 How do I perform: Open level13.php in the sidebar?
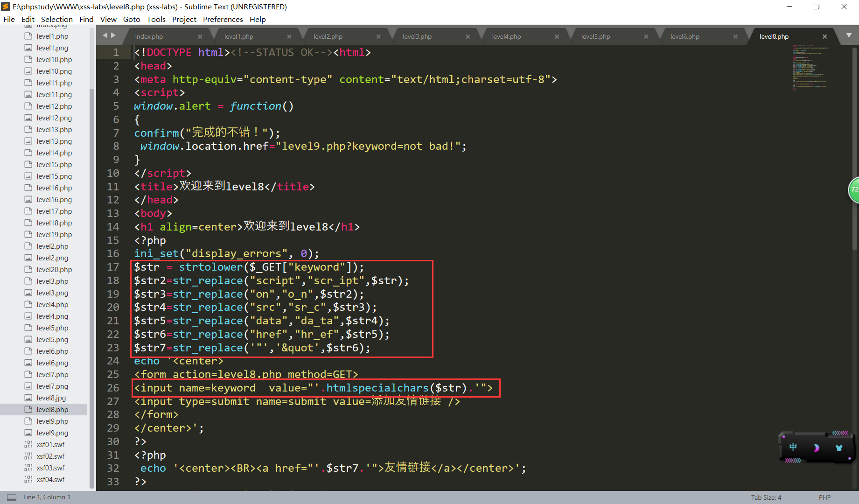(54, 129)
